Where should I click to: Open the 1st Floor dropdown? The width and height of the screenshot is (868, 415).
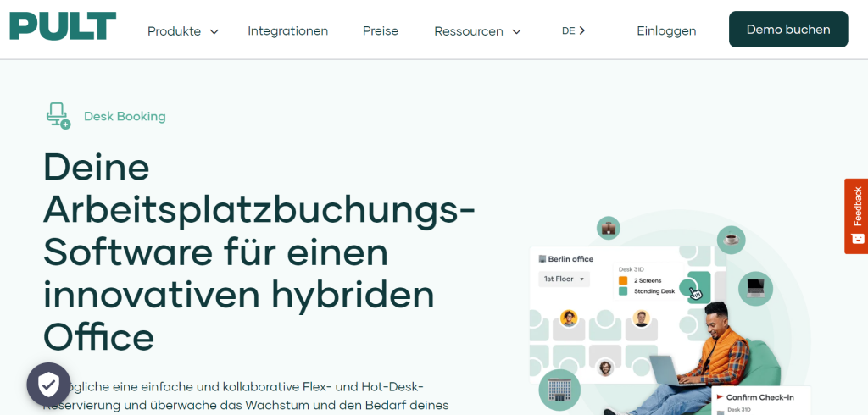[x=564, y=279]
